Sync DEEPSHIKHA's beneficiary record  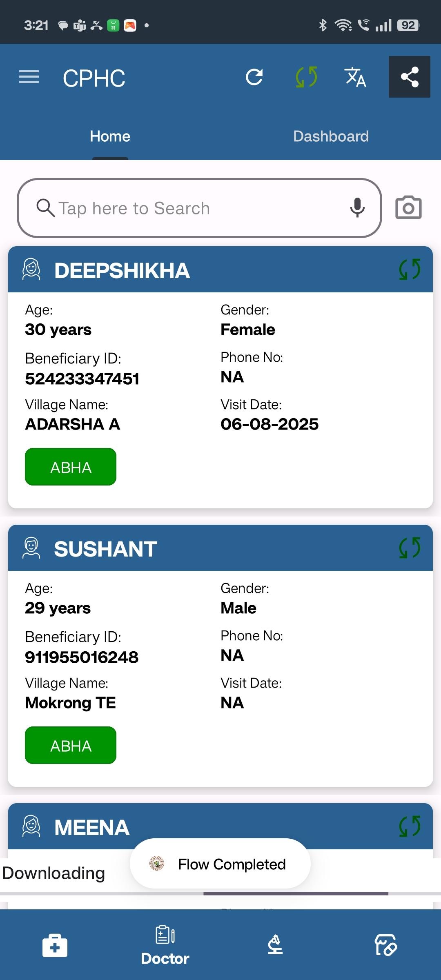pos(410,269)
